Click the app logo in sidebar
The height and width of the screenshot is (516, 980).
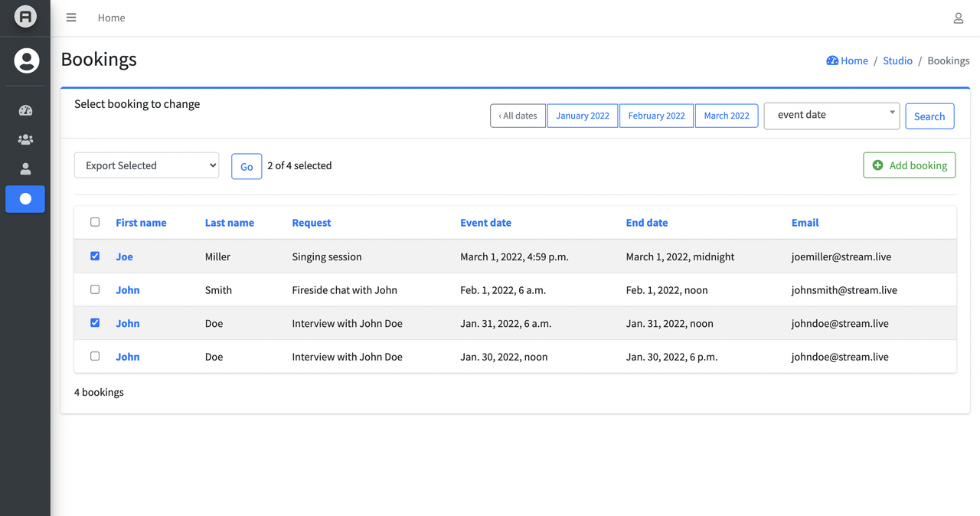click(x=25, y=16)
